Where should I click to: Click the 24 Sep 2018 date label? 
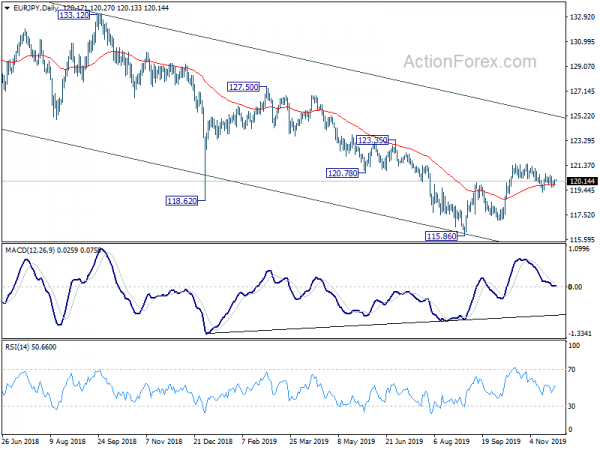click(x=117, y=441)
